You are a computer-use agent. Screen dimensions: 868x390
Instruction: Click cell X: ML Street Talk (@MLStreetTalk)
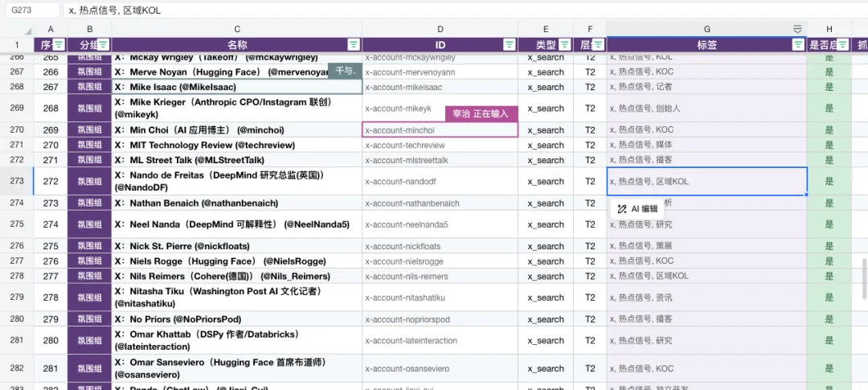[237, 160]
